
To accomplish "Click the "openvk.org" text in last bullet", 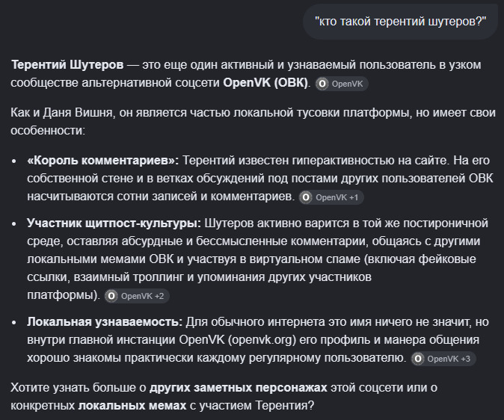I will (x=262, y=340).
